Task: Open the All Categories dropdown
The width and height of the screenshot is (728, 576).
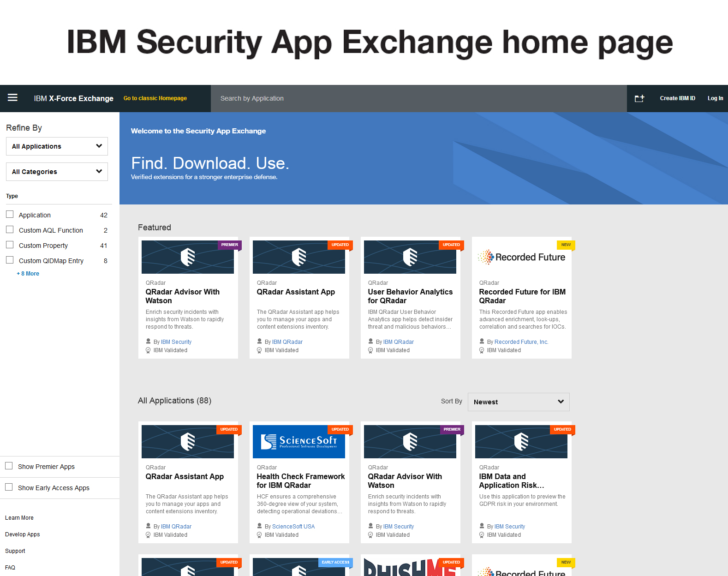Action: [x=57, y=172]
